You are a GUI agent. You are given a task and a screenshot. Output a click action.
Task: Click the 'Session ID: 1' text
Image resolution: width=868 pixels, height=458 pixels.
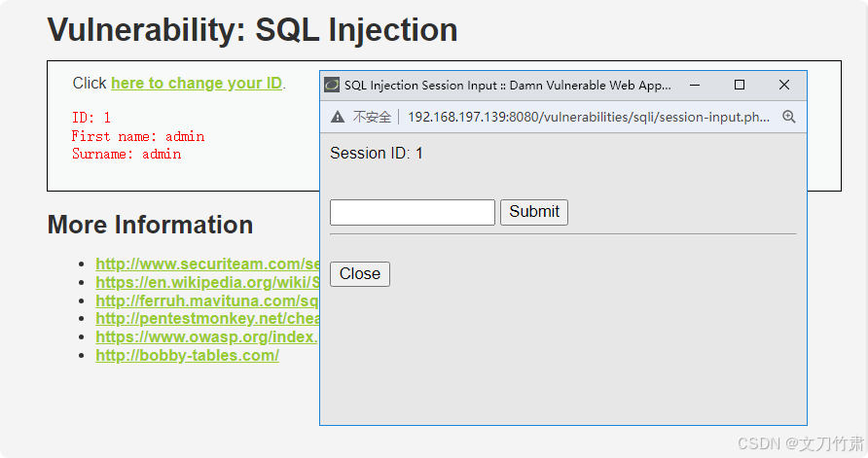pos(377,154)
